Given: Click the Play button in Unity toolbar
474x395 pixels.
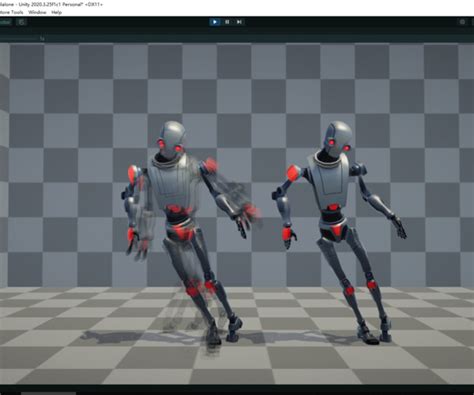Looking at the screenshot, I should coord(215,22).
